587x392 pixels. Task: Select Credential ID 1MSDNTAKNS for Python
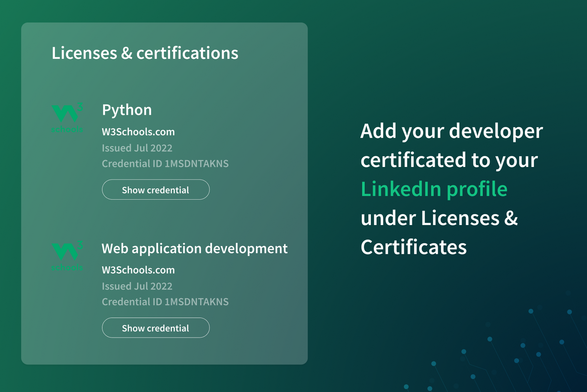(x=165, y=164)
